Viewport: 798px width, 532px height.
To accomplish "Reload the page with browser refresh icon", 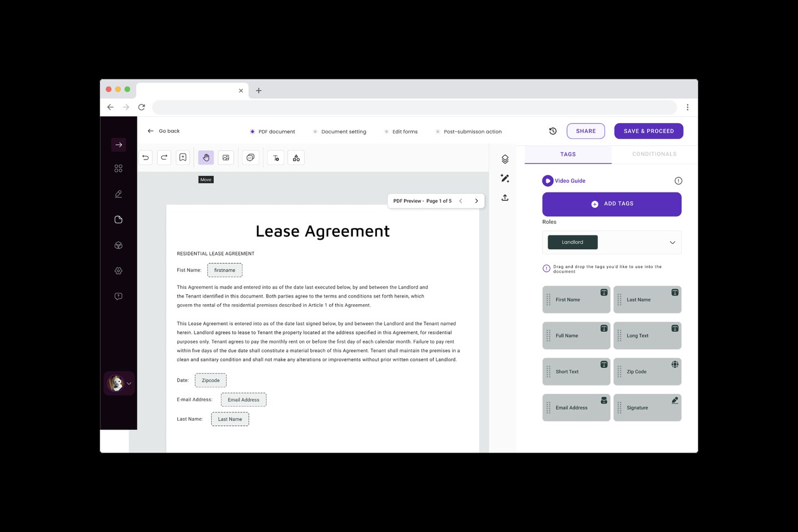I will pyautogui.click(x=142, y=108).
